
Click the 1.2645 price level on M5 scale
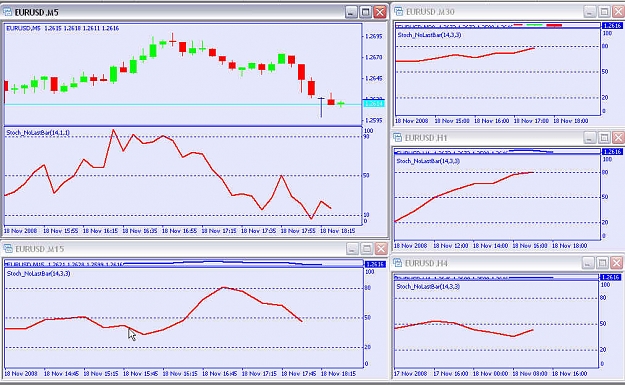373,79
